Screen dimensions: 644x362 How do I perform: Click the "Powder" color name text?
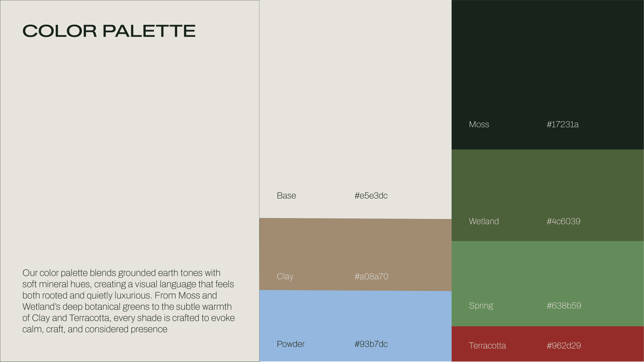pos(291,344)
